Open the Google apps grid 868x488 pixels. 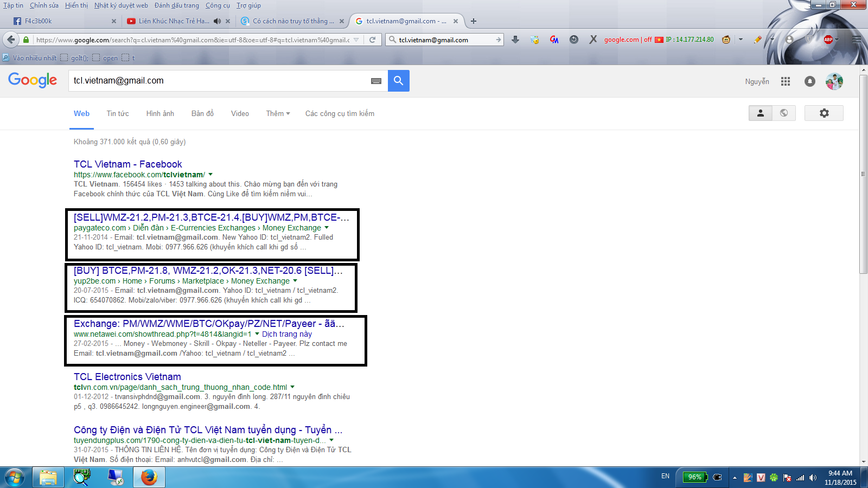point(786,81)
